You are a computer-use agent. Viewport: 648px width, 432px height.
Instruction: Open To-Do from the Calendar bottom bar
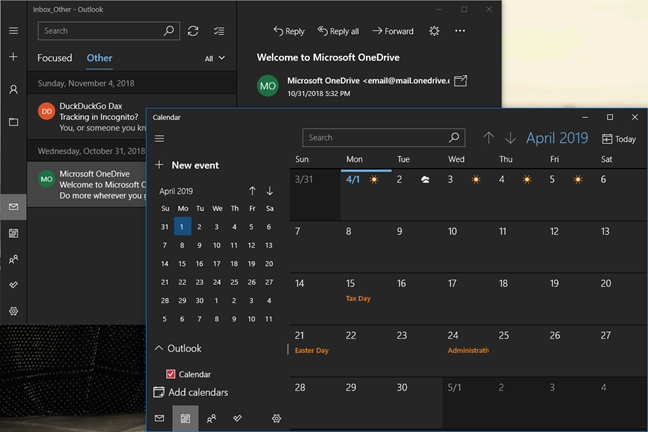pos(237,418)
